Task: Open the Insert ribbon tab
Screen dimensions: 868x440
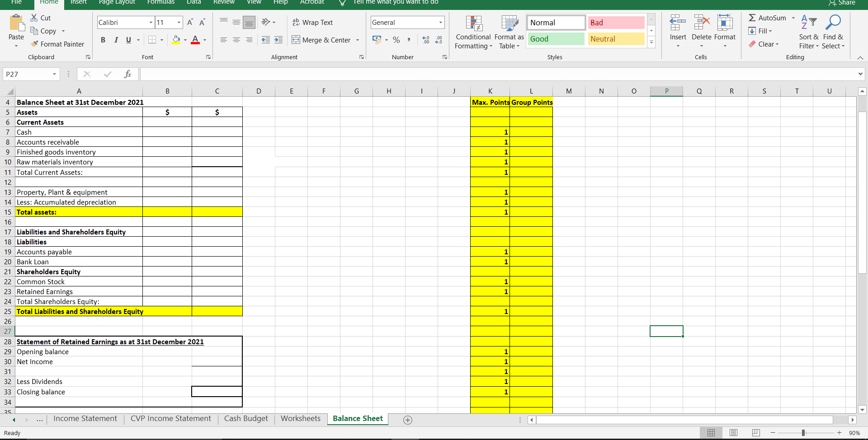Action: point(79,2)
